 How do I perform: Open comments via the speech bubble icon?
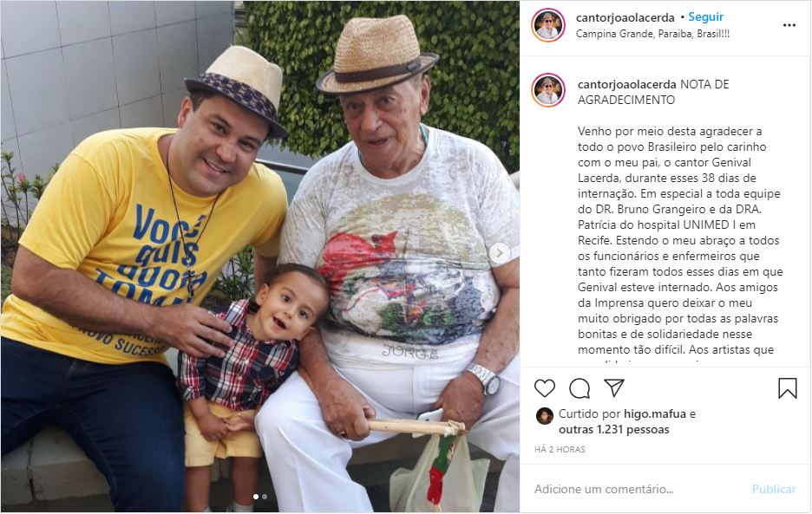click(x=580, y=388)
